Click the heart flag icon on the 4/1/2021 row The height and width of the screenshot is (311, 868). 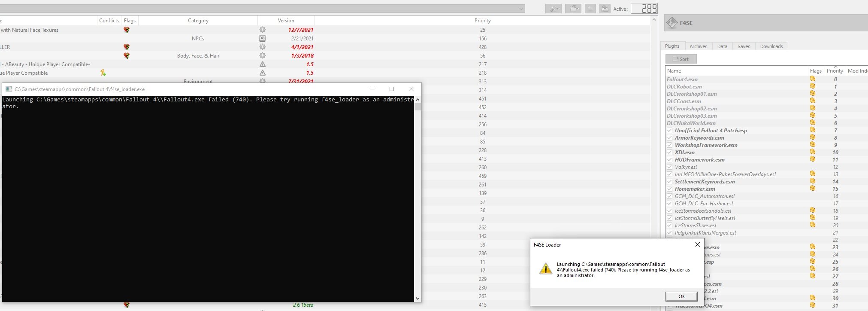coord(127,47)
